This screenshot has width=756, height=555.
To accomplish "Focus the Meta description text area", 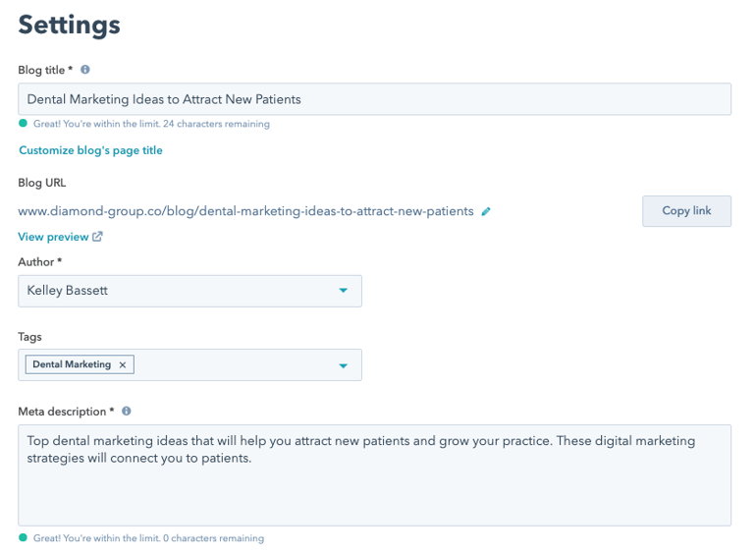I will [375, 475].
